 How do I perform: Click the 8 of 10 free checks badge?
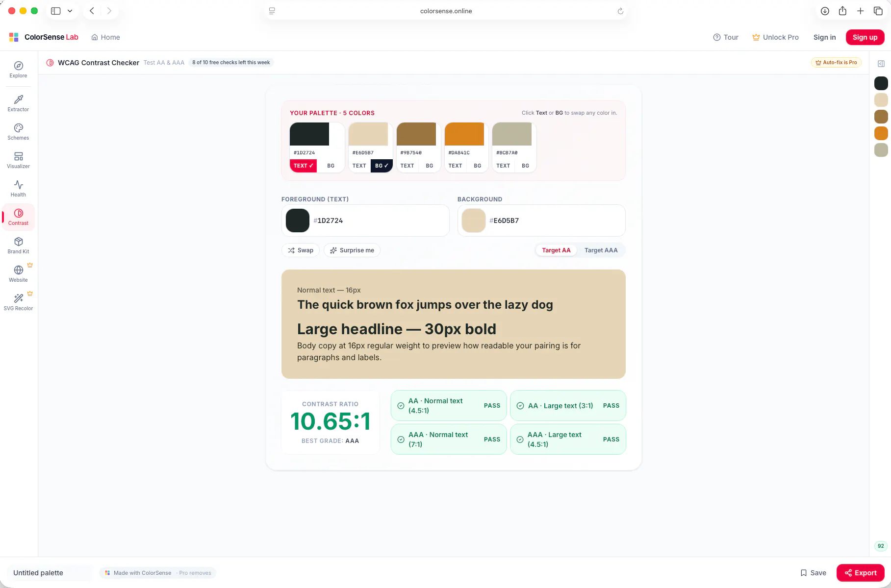tap(231, 63)
